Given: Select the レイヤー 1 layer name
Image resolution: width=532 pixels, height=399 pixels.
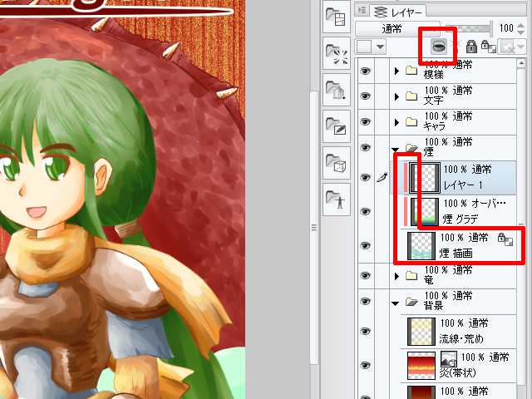Looking at the screenshot, I should [x=463, y=185].
